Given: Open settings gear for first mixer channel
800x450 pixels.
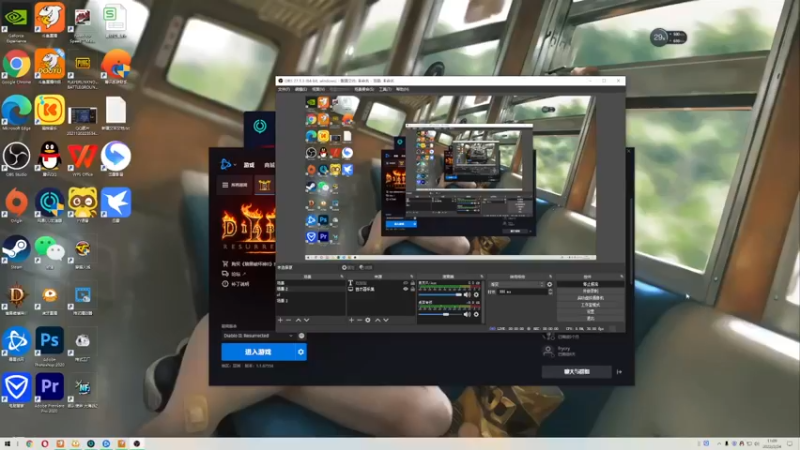Looking at the screenshot, I should coord(476,294).
